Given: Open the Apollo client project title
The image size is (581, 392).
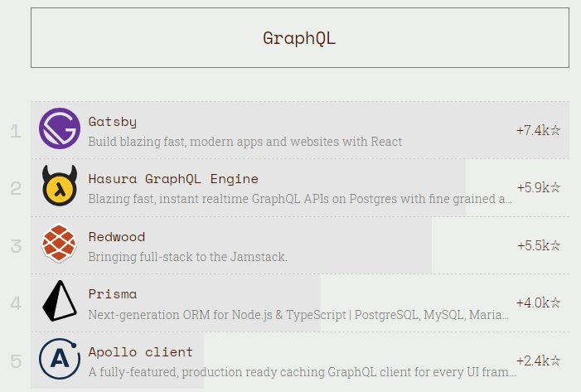Looking at the screenshot, I should coord(141,352).
